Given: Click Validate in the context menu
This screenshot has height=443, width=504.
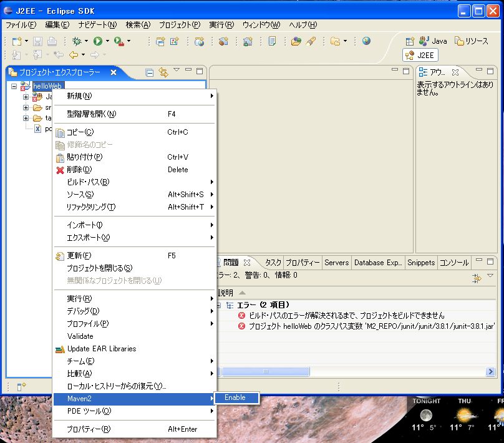Looking at the screenshot, I should tap(80, 336).
